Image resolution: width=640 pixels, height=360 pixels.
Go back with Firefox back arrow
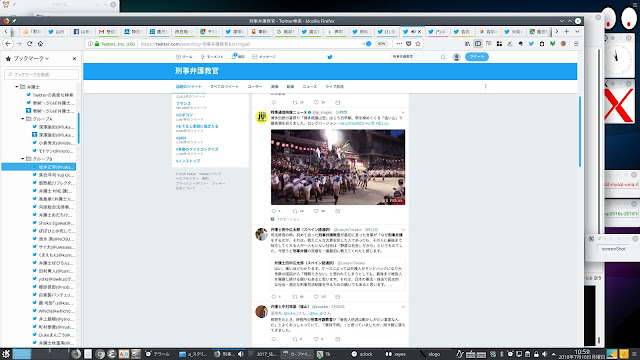8,44
